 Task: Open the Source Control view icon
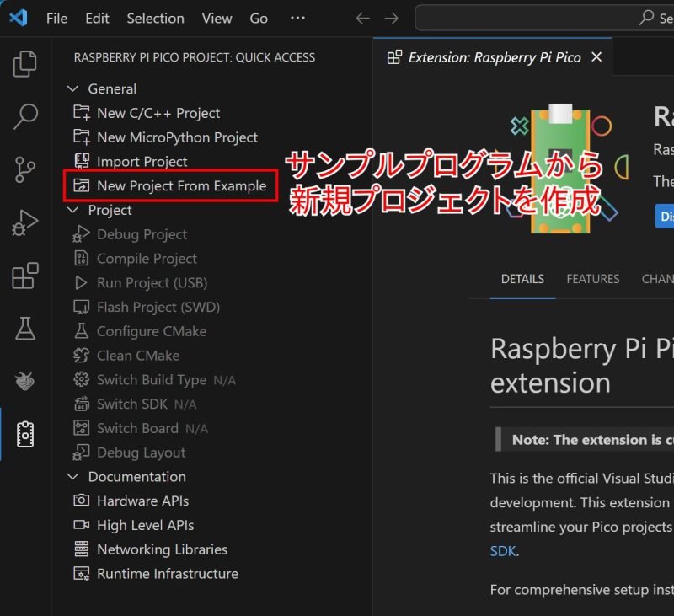click(25, 170)
